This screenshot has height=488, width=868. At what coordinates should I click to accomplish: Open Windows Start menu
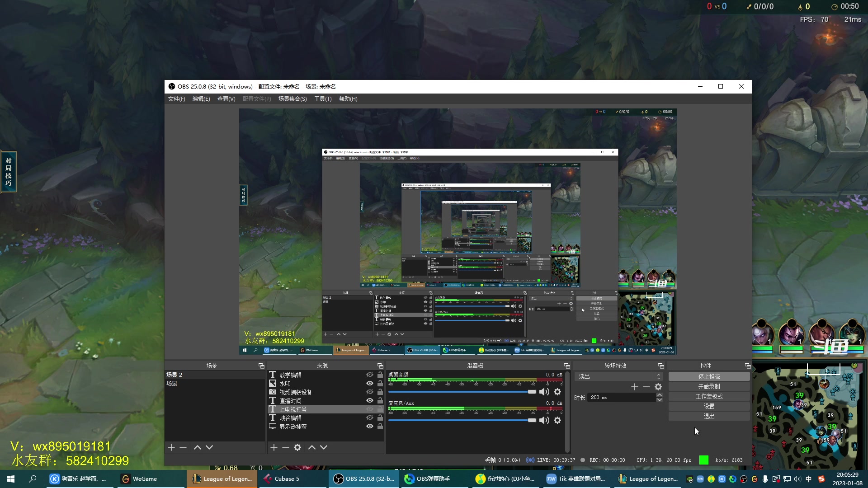[x=11, y=479]
